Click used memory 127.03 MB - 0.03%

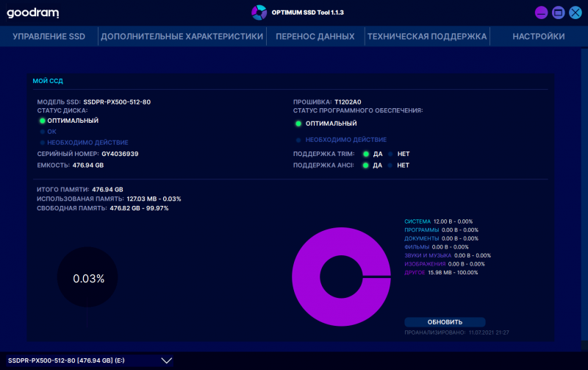pos(154,199)
